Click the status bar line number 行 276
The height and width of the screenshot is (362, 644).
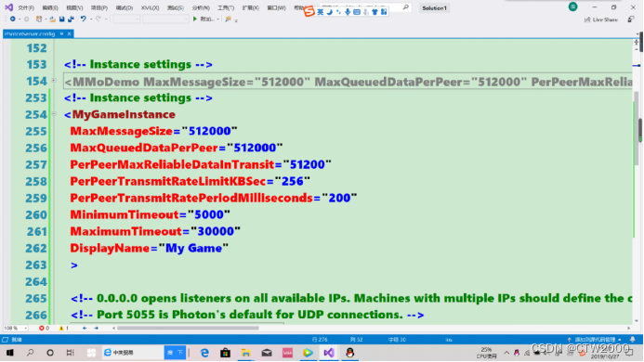pyautogui.click(x=320, y=340)
